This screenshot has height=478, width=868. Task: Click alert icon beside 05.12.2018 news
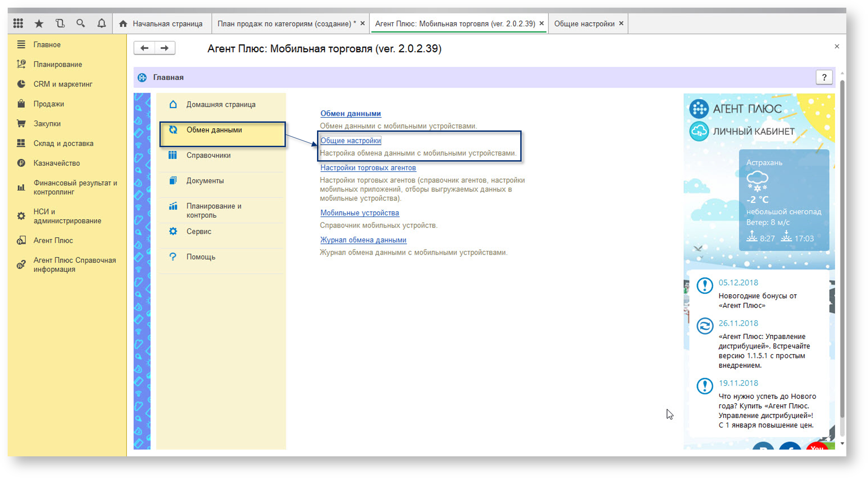[x=705, y=286]
